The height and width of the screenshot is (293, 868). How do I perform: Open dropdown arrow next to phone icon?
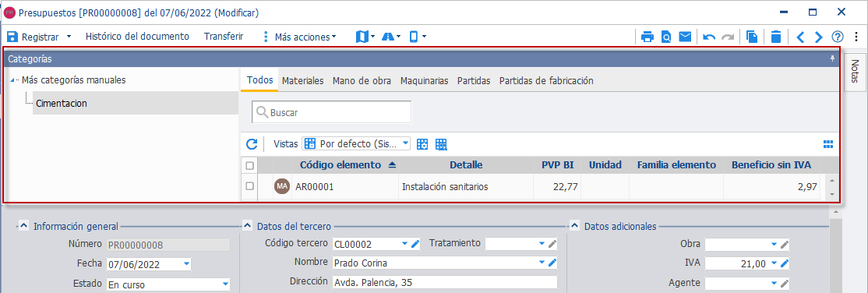424,37
